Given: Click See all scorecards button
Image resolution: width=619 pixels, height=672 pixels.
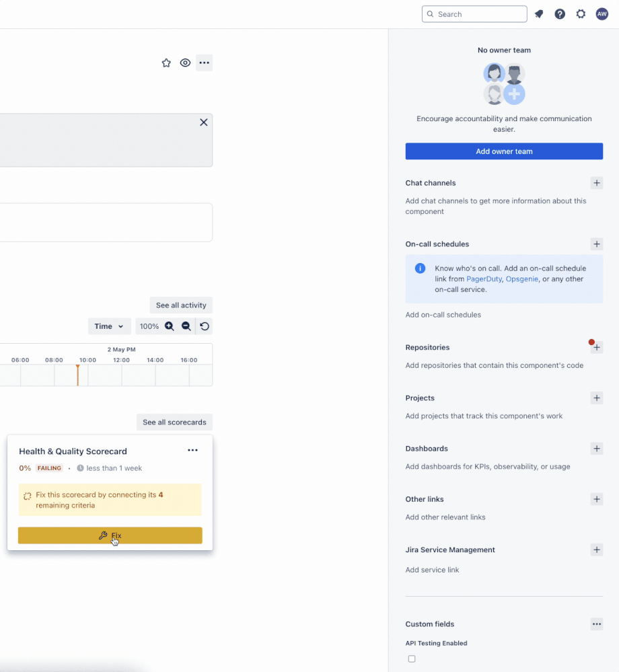Looking at the screenshot, I should 174,422.
